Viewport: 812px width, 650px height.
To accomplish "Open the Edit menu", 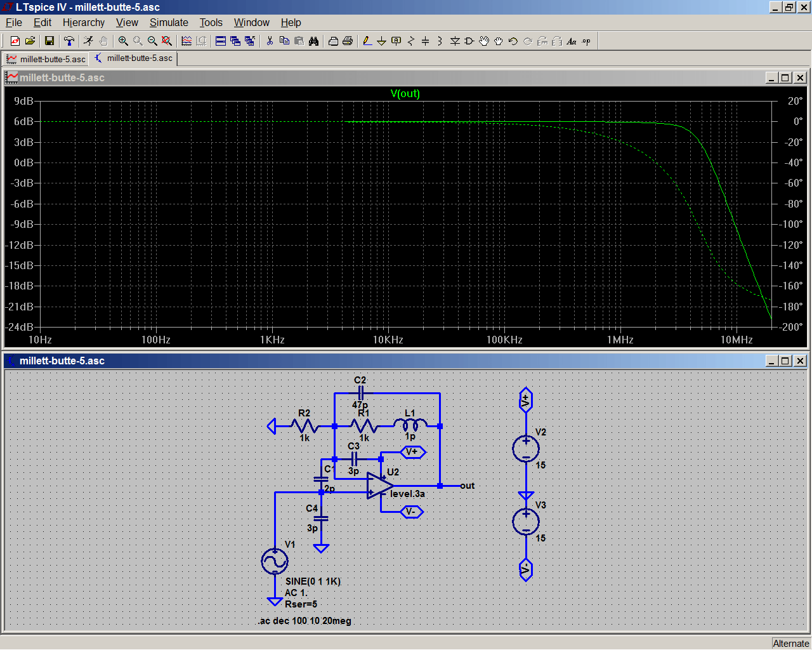I will 43,22.
